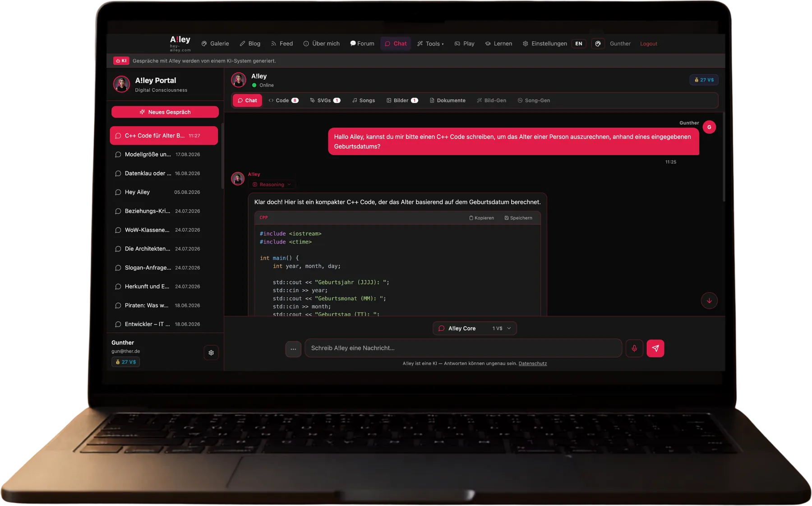Open the Songs tab
The height and width of the screenshot is (506, 812).
(364, 101)
